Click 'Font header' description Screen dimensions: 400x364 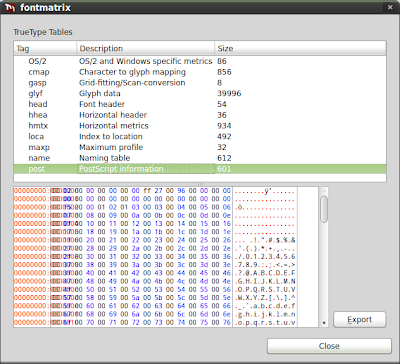point(102,104)
